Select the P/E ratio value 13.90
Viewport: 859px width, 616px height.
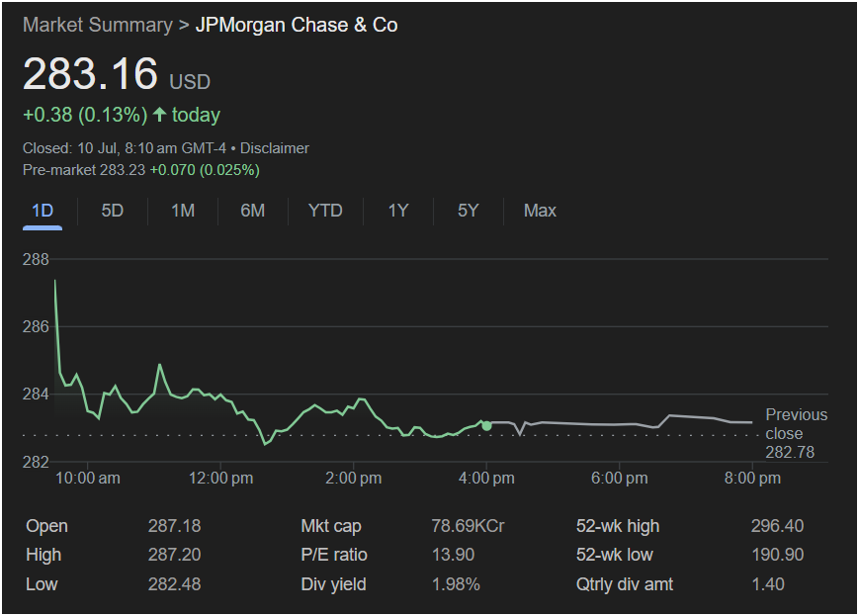pyautogui.click(x=453, y=555)
